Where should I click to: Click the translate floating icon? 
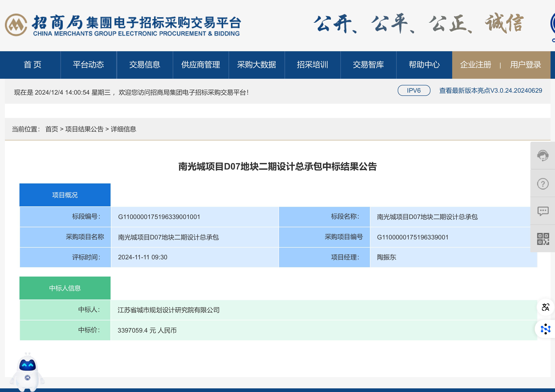[545, 307]
